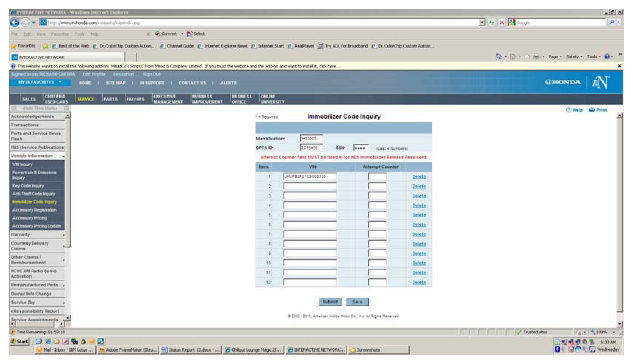Click the VIN field in row 2
Screen dimensions: 633x364
pyautogui.click(x=310, y=186)
